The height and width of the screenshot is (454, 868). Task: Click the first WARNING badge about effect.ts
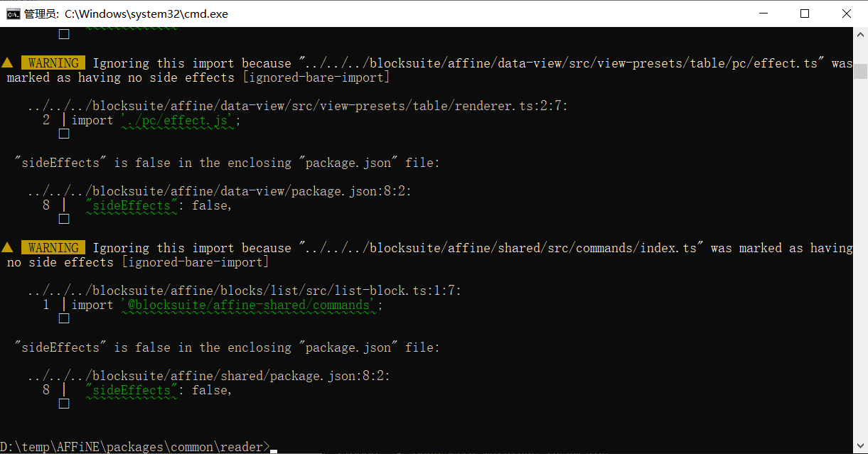[53, 63]
